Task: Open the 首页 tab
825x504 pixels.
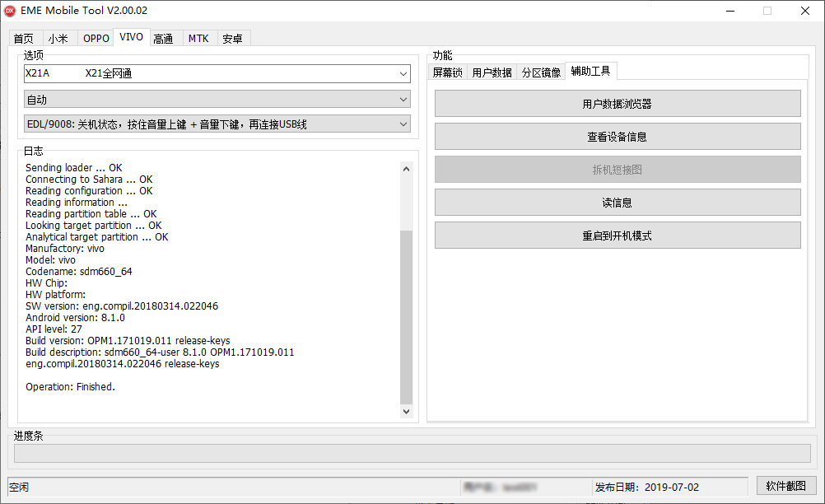Action: pyautogui.click(x=24, y=39)
